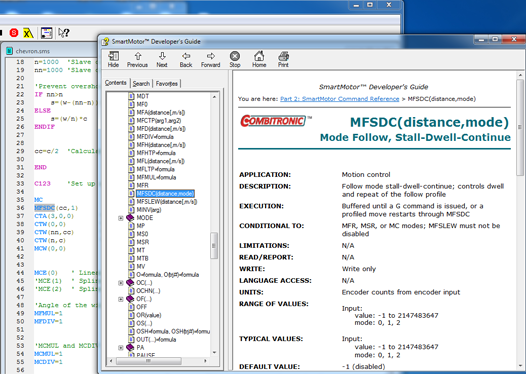Click the Forward toolbar button
This screenshot has height=374, width=526.
tap(211, 59)
